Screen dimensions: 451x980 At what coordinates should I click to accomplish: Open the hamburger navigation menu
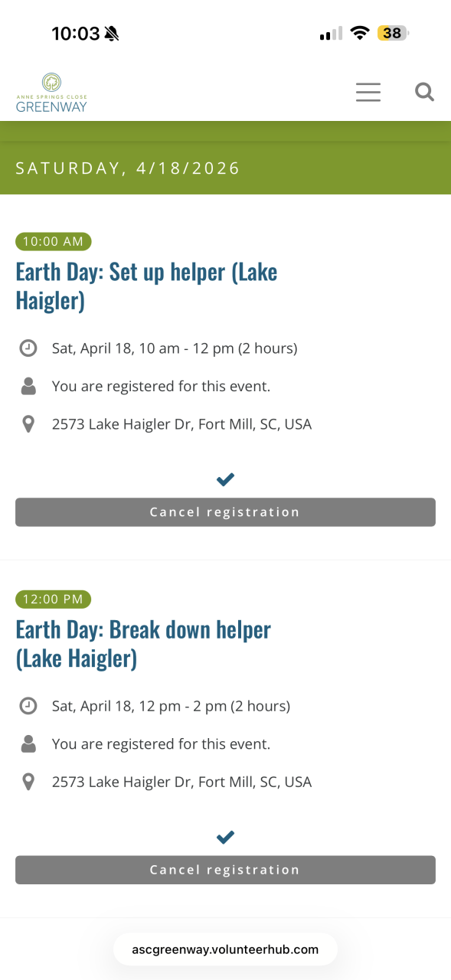point(368,93)
